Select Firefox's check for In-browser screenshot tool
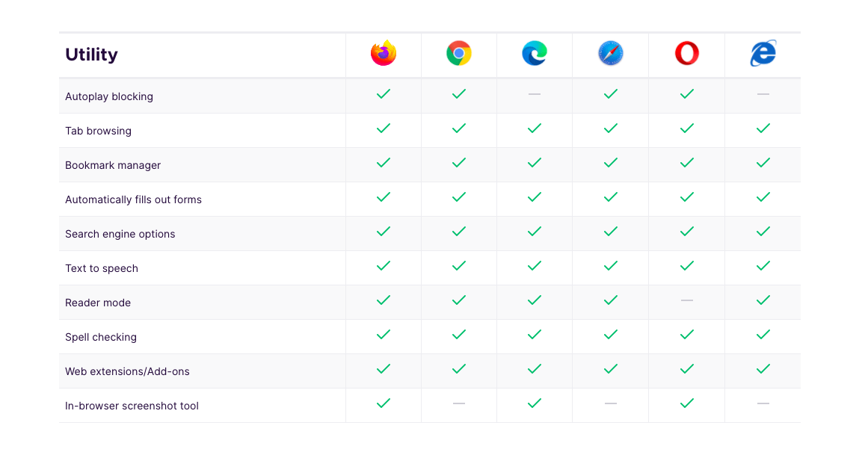Viewport: 868px width, 458px height. 384,403
